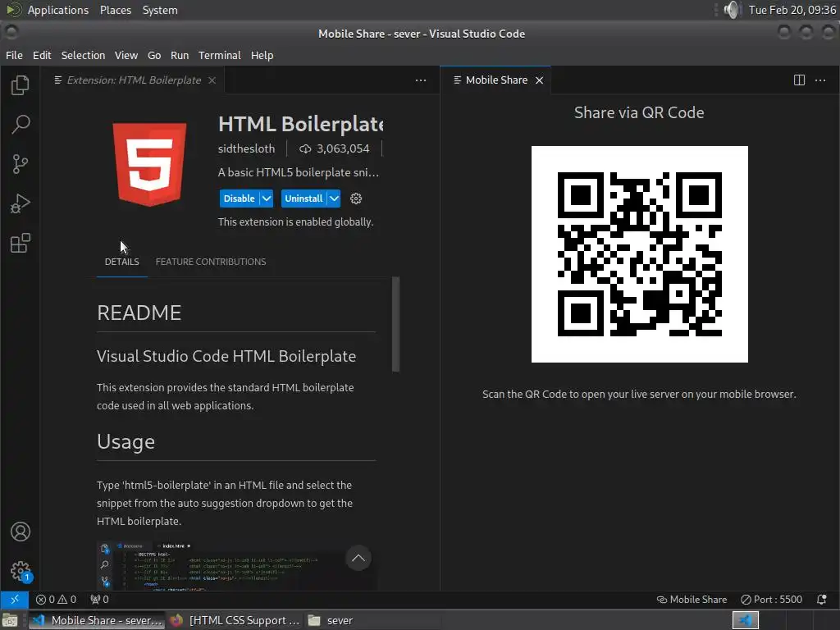Click 'This extension is enabled globally.' text

[295, 221]
